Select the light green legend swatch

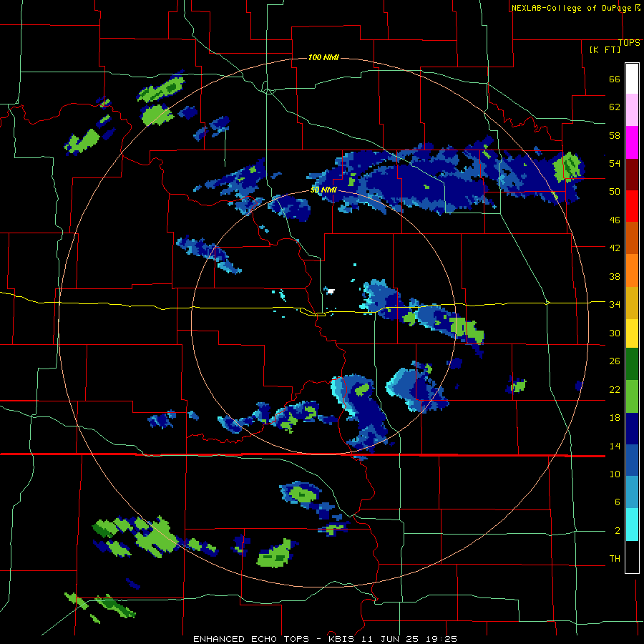point(632,396)
